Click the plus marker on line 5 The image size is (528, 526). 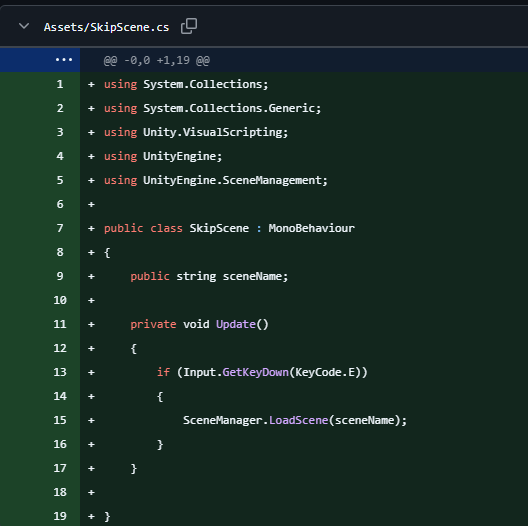pyautogui.click(x=91, y=180)
